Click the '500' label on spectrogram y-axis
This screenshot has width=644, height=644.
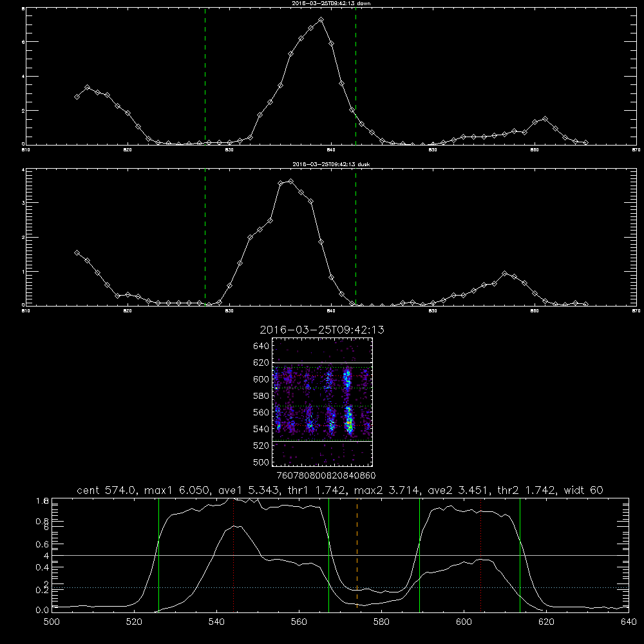pyautogui.click(x=261, y=462)
